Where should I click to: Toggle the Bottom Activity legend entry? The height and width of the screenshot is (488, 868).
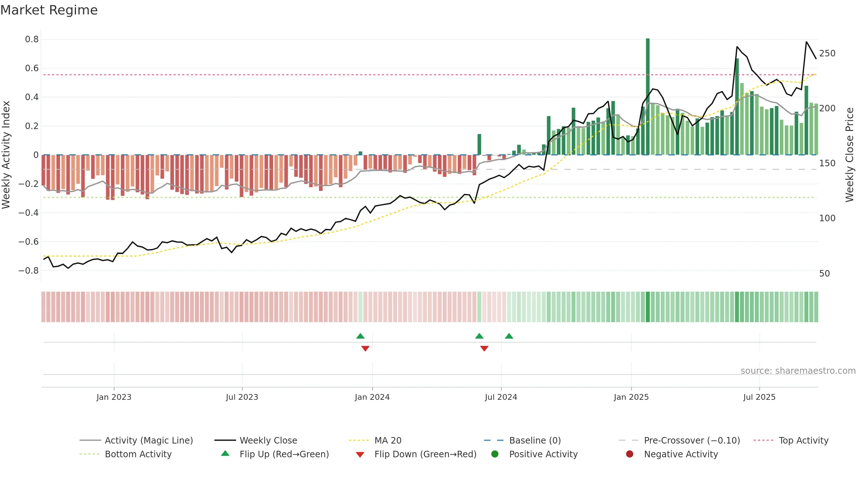[x=125, y=454]
